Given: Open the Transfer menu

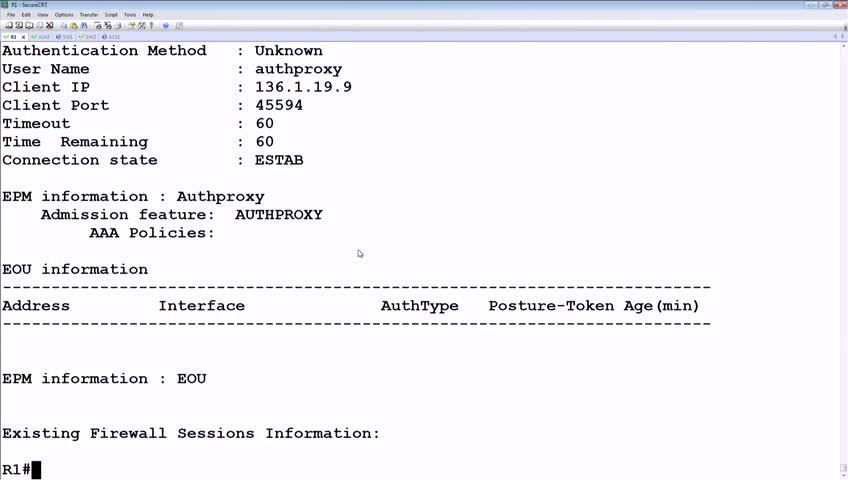Looking at the screenshot, I should [89, 15].
